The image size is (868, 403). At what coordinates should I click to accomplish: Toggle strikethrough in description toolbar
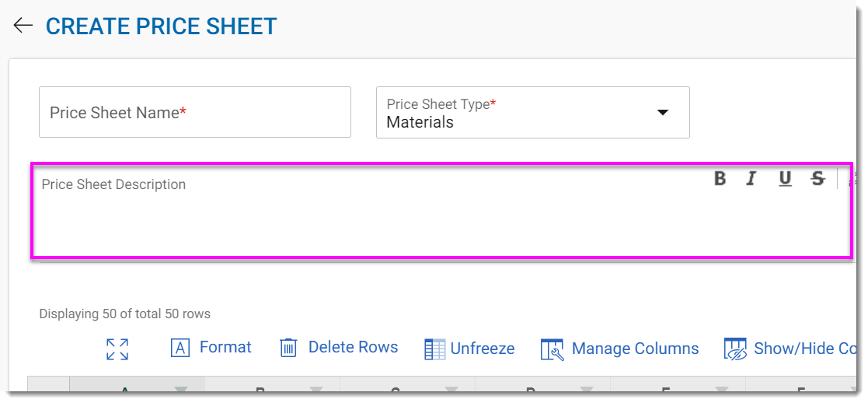click(x=817, y=179)
